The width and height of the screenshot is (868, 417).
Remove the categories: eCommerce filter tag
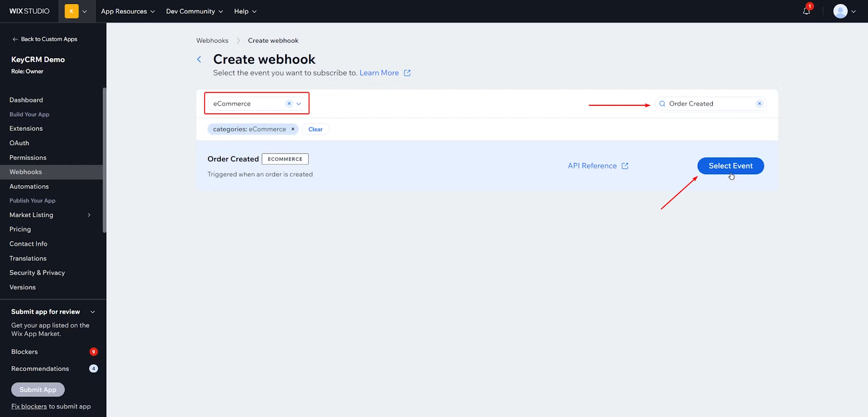[293, 129]
